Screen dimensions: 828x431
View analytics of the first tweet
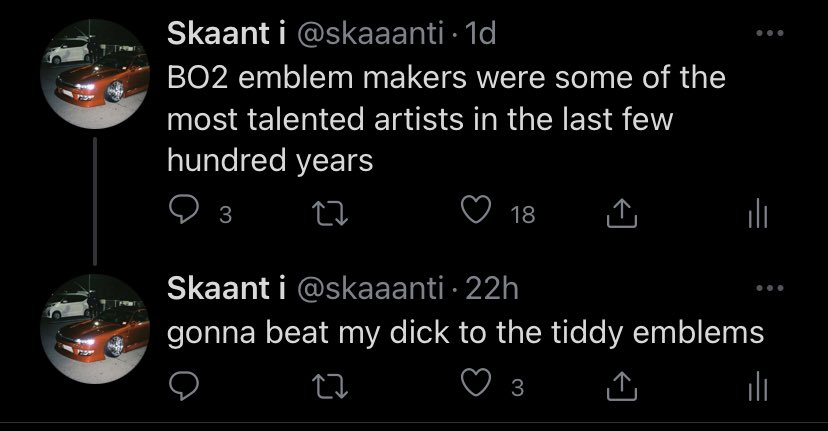tap(757, 213)
